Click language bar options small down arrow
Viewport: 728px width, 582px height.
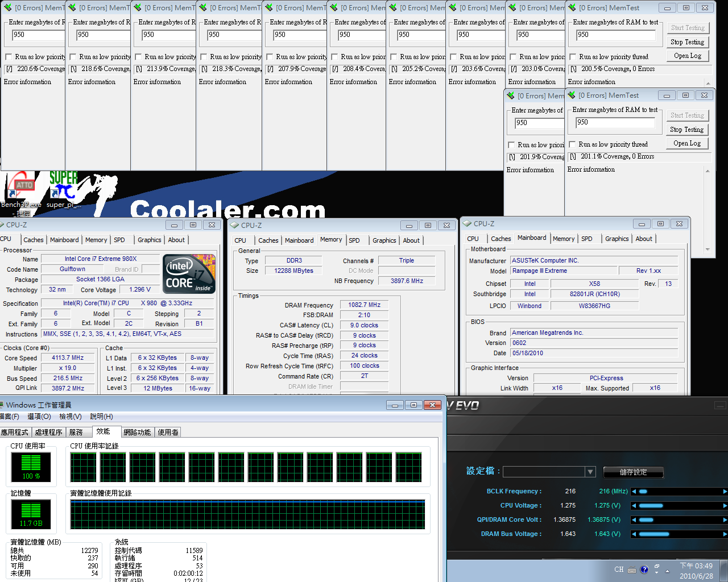pos(657,573)
